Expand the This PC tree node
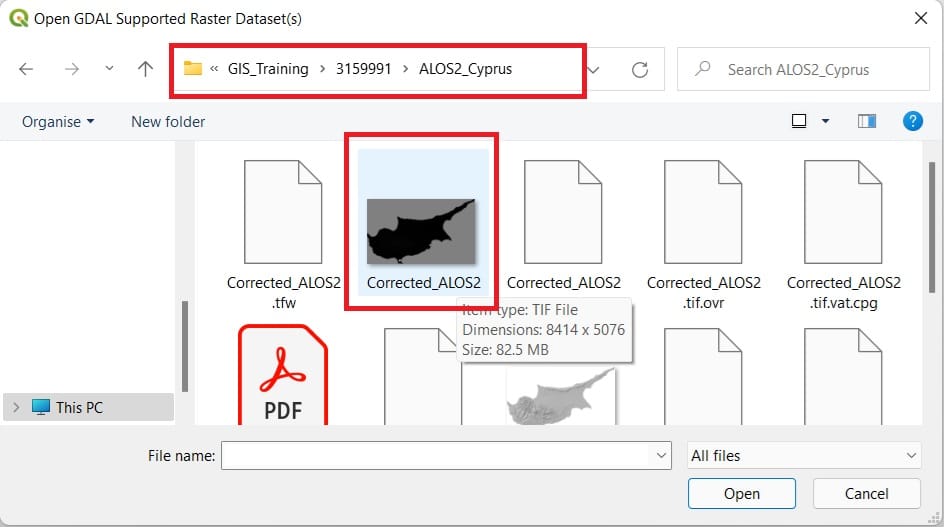944x527 pixels. coord(16,408)
